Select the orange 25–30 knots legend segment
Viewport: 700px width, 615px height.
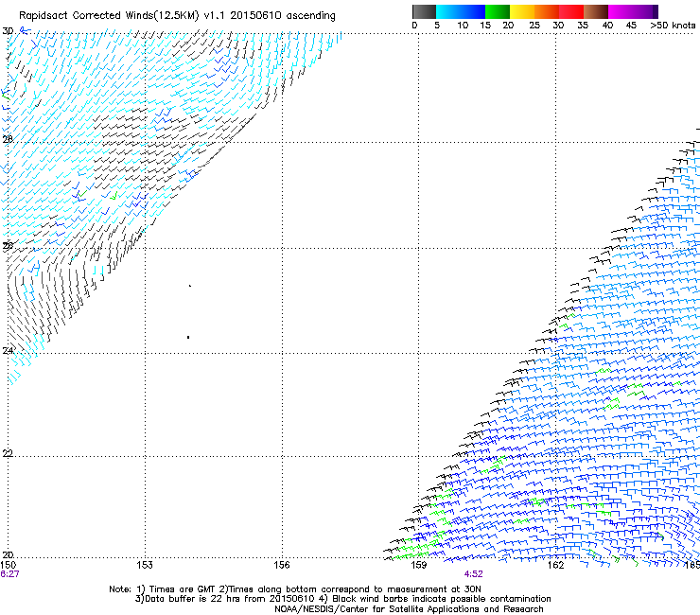pyautogui.click(x=547, y=11)
